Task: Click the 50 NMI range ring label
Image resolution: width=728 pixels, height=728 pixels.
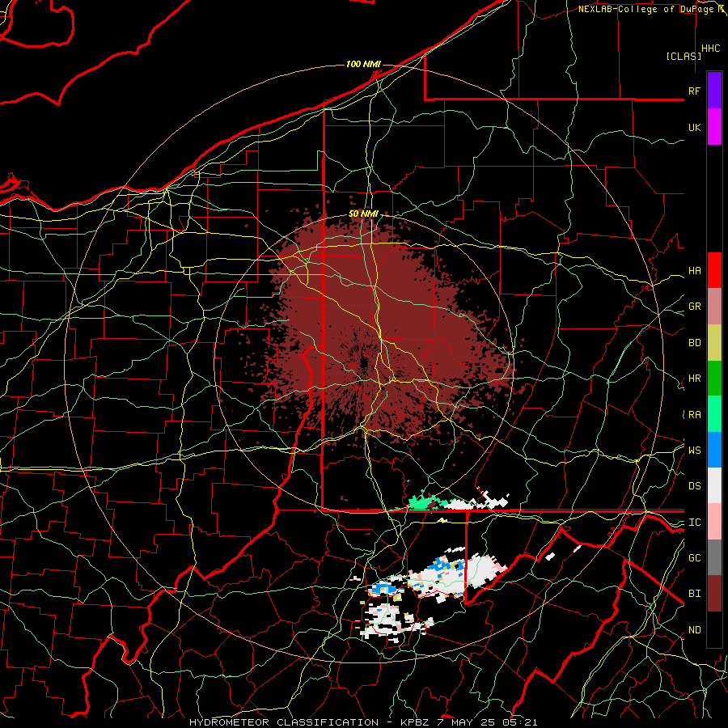Action: tap(363, 214)
